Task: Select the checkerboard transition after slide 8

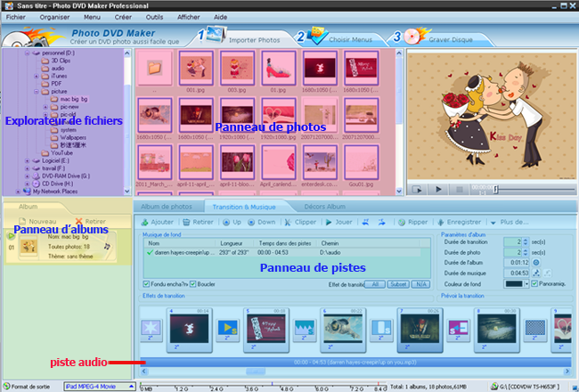Action: (x=534, y=329)
